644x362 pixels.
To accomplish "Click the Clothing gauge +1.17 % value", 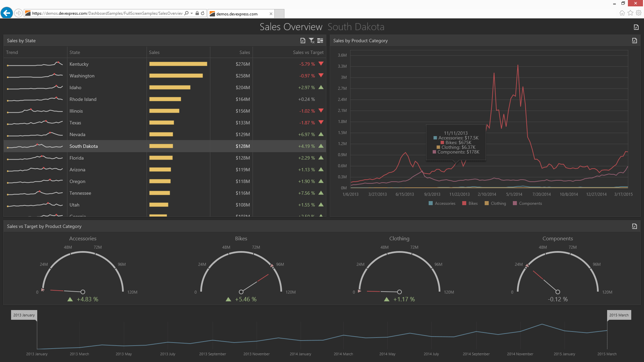I will point(404,299).
